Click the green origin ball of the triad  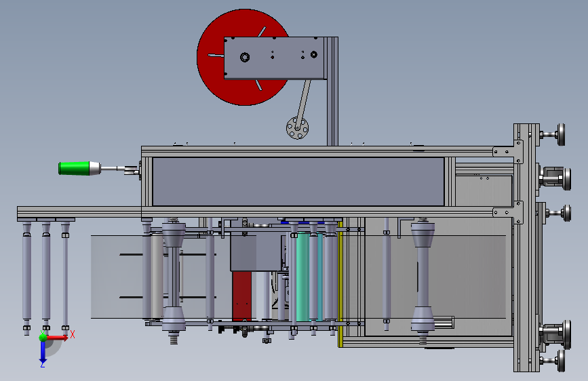coord(43,337)
